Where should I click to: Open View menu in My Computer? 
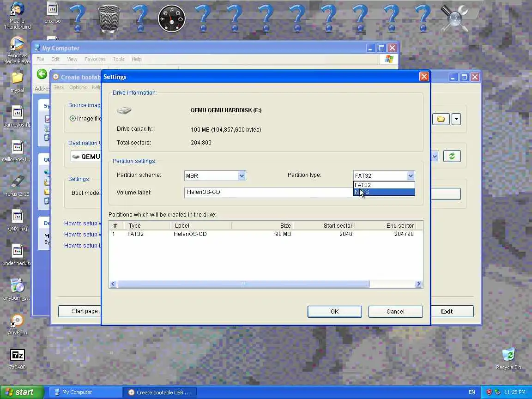coord(72,59)
